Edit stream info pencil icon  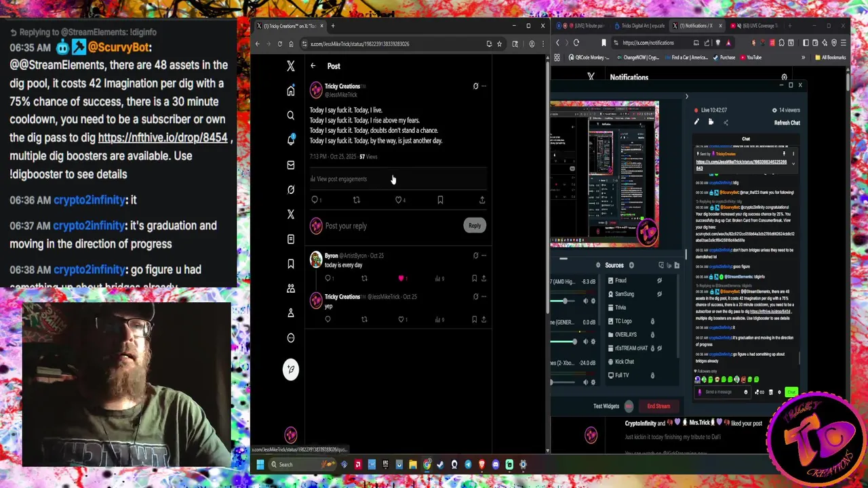tap(696, 122)
